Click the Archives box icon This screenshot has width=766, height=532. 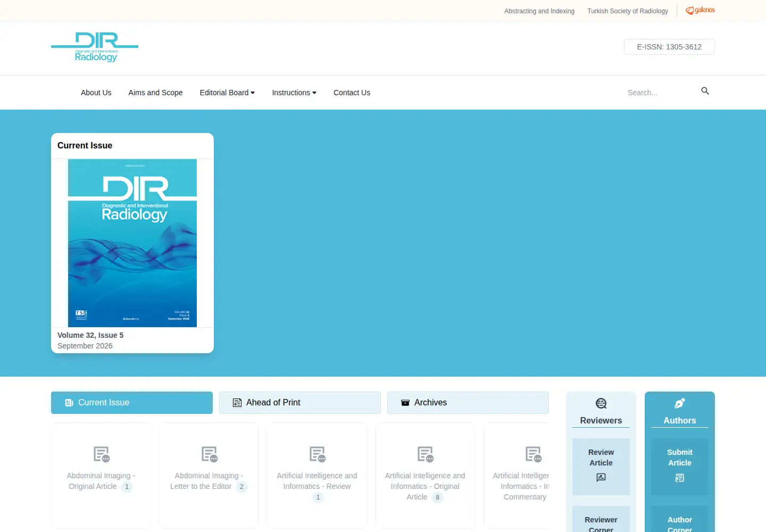[x=405, y=403]
